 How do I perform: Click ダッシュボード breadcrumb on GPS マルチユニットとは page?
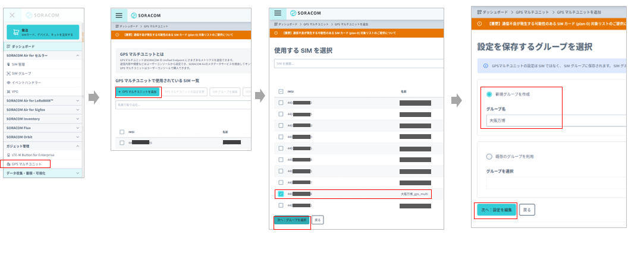(x=127, y=26)
